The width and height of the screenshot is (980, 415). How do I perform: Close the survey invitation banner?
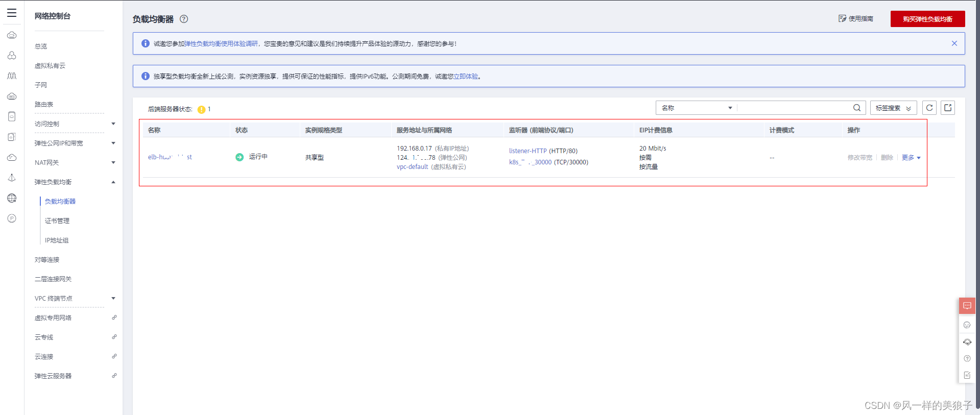click(954, 43)
